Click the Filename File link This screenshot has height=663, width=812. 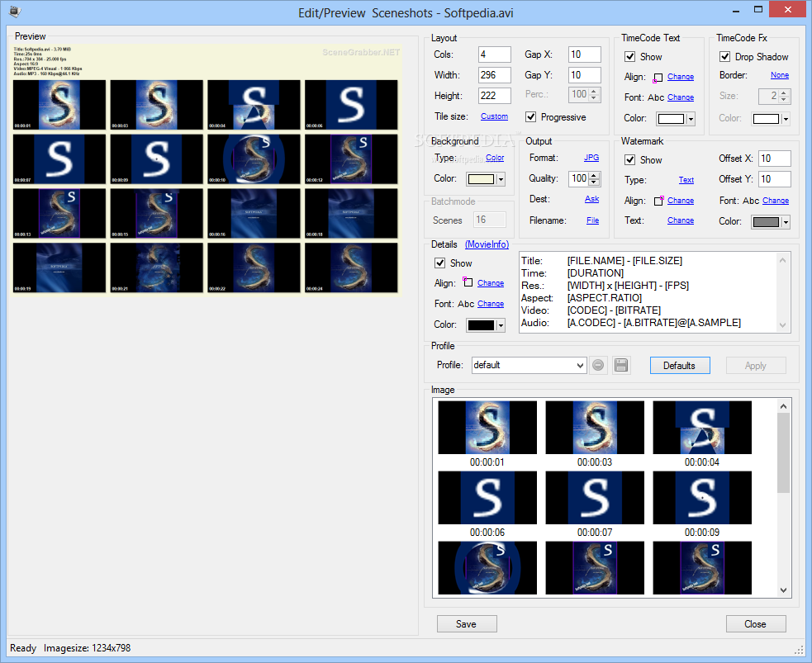click(x=592, y=220)
